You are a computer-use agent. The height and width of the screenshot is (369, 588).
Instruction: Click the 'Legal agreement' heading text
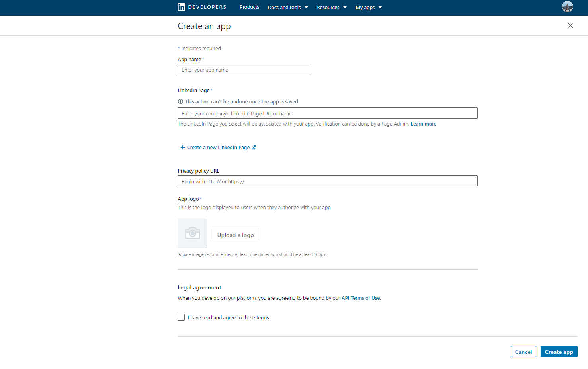click(199, 288)
